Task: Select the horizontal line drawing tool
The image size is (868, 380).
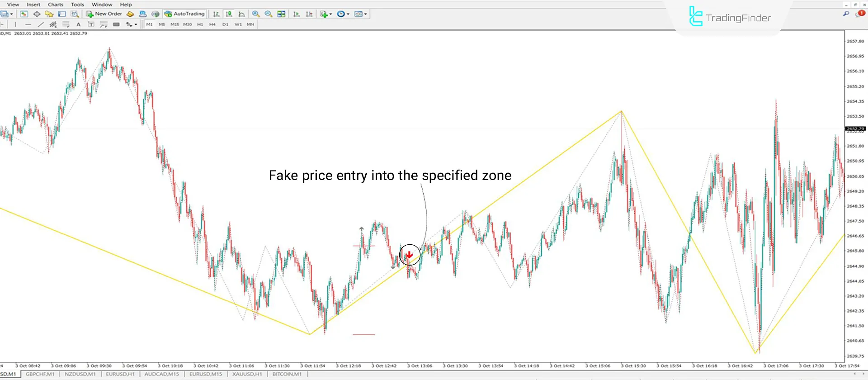Action: click(28, 24)
